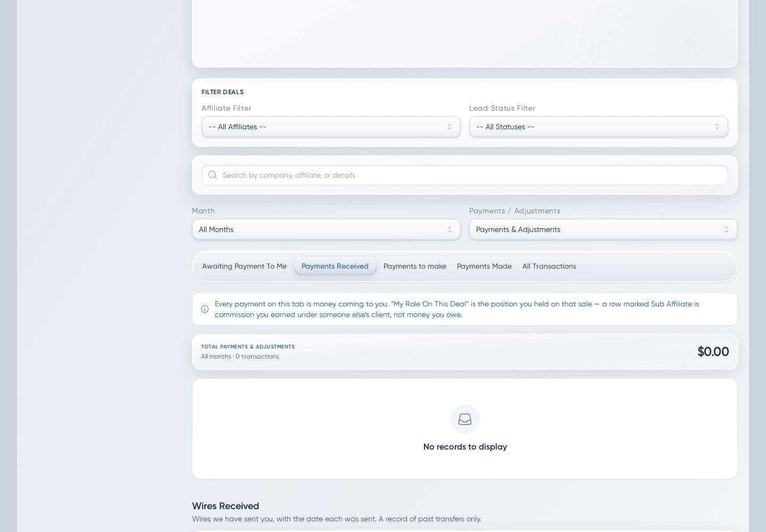Click the 'Month' field label
The width and height of the screenshot is (766, 532).
pos(203,211)
